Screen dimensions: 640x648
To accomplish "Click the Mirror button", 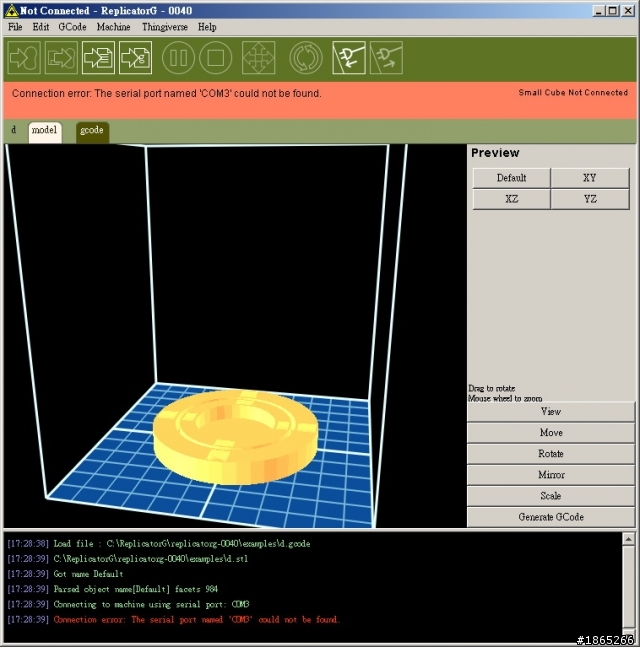I will 551,475.
